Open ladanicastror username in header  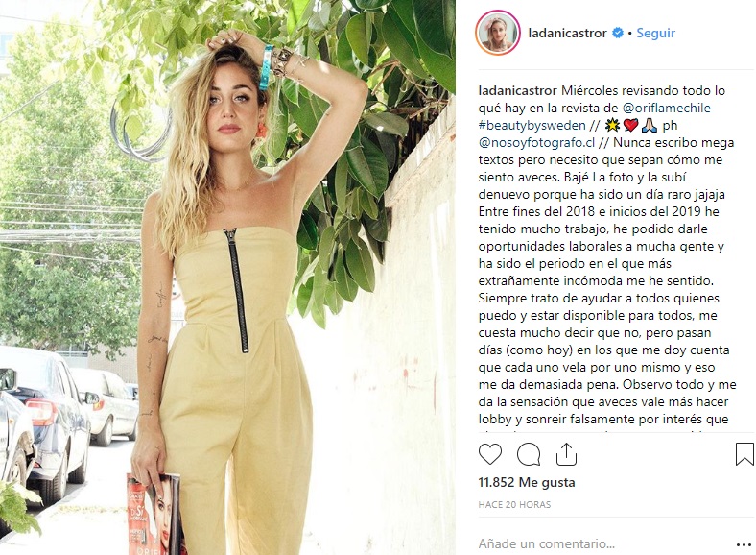568,33
